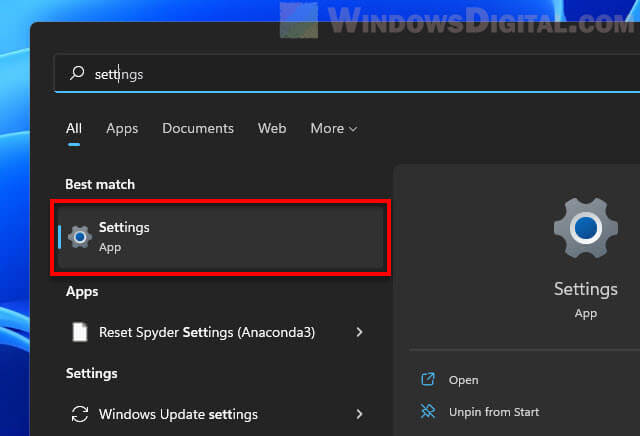Click the file icon beside Reset Spyder Settings
This screenshot has width=640, height=436.
80,332
